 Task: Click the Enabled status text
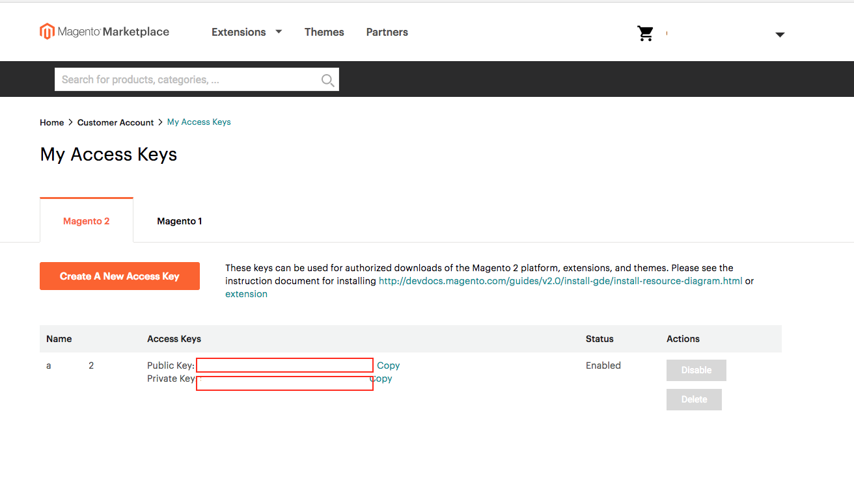pos(603,365)
